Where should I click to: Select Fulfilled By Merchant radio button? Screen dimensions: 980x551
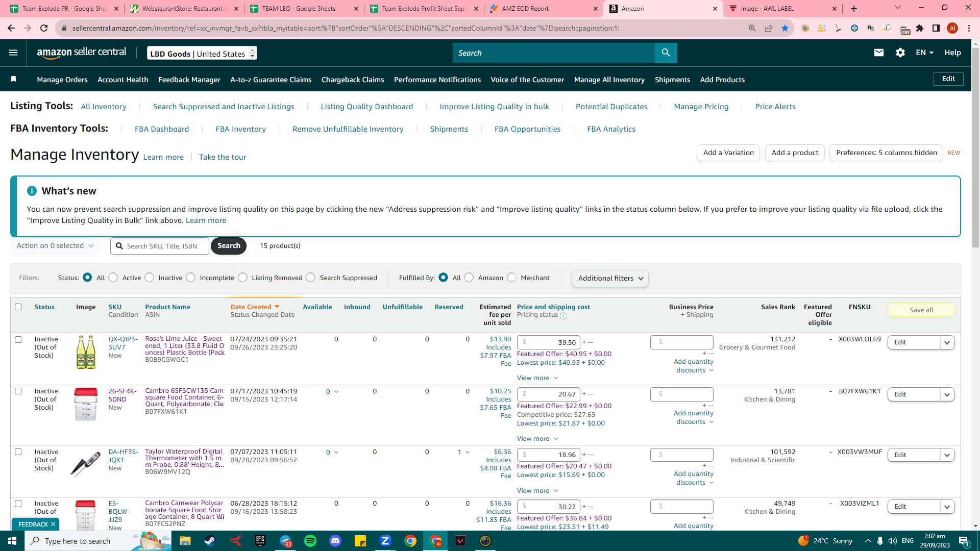[x=512, y=278]
